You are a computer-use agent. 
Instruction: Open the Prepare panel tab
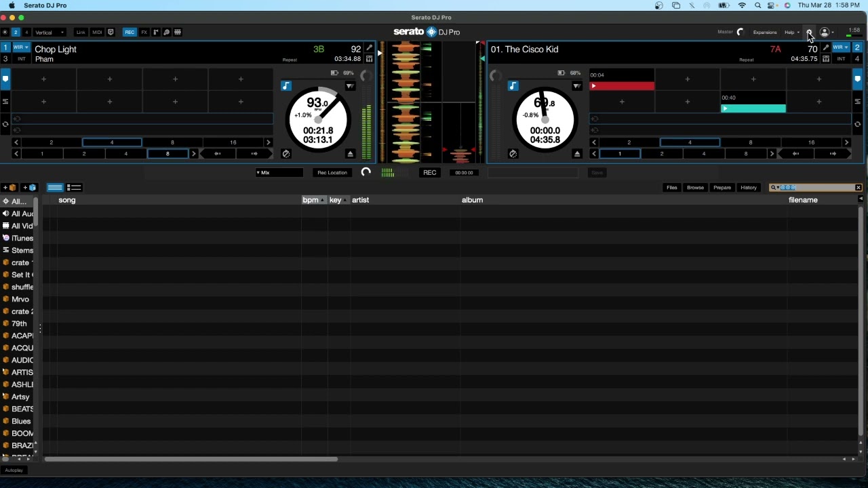722,188
